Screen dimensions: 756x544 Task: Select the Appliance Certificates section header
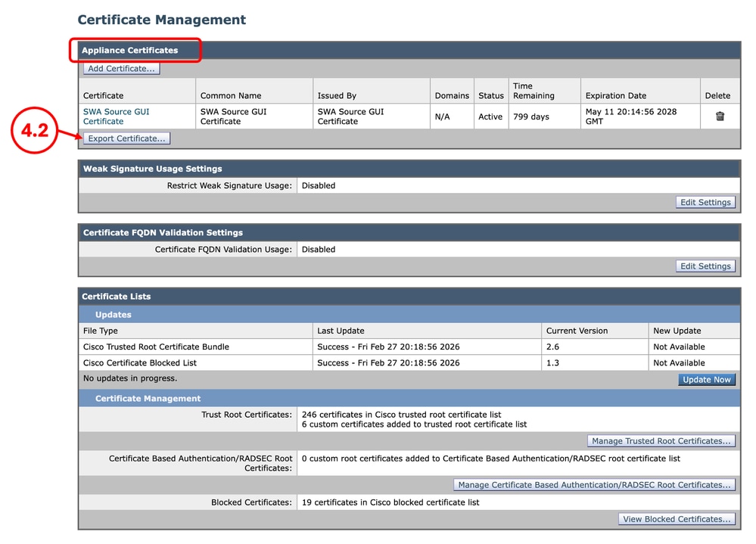(x=135, y=50)
